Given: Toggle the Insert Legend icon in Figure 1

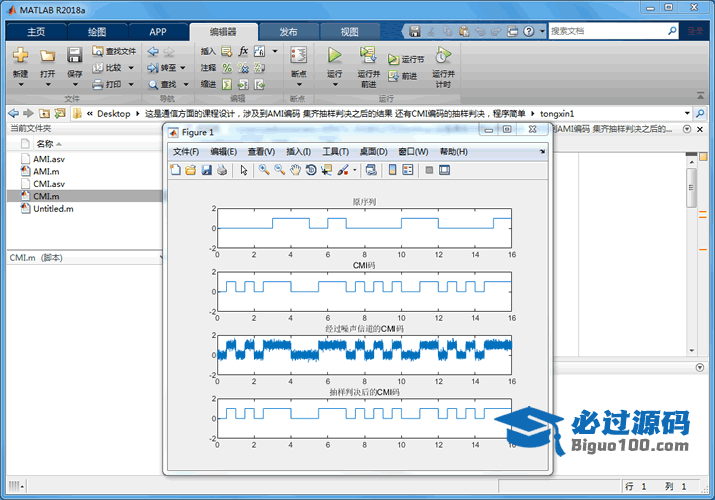Looking at the screenshot, I should pyautogui.click(x=408, y=170).
